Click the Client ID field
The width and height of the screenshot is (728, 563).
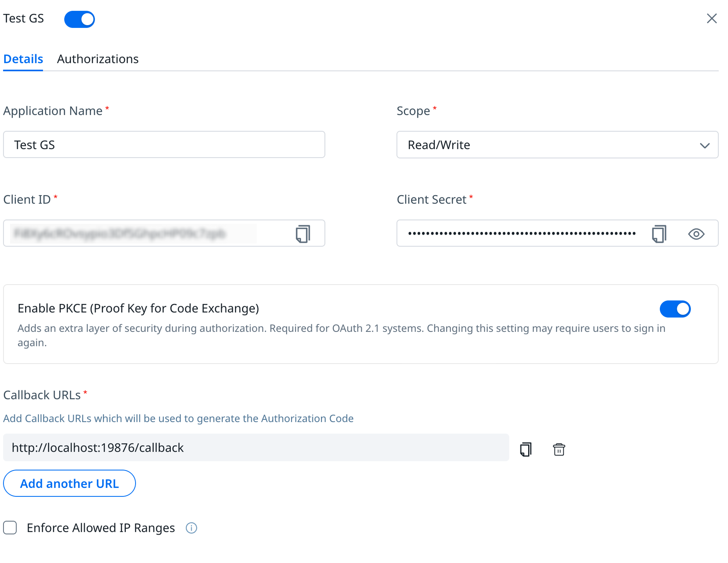tap(164, 233)
